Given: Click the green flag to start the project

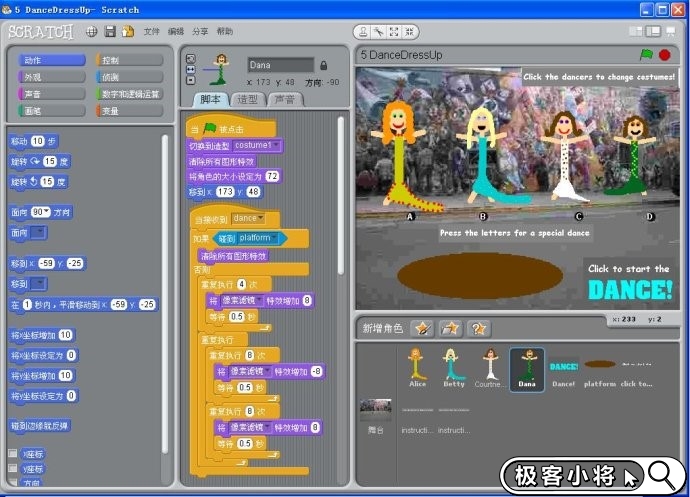Looking at the screenshot, I should tap(646, 55).
